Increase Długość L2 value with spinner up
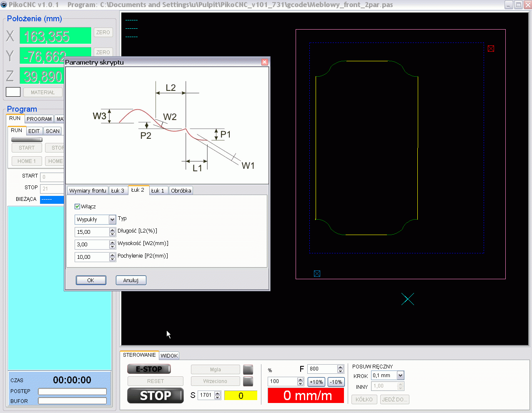 (x=112, y=230)
